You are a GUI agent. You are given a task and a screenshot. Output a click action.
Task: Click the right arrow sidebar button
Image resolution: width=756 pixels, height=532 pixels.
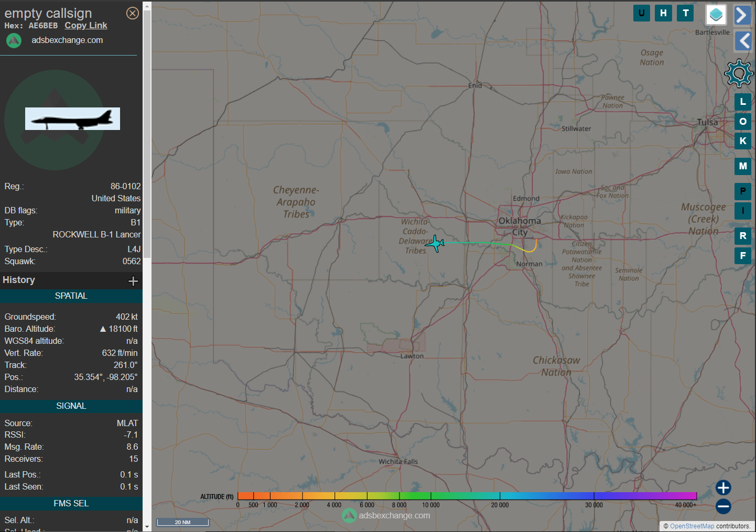(x=742, y=15)
